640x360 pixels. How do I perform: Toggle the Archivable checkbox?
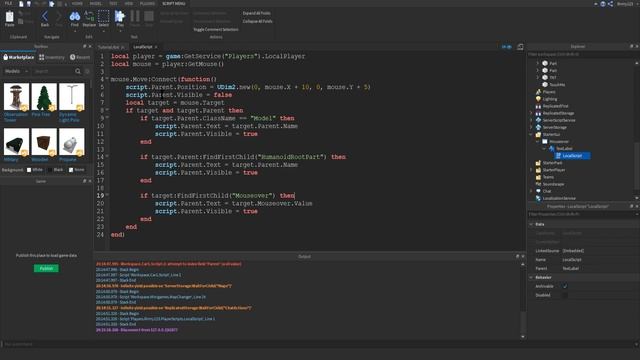[565, 286]
